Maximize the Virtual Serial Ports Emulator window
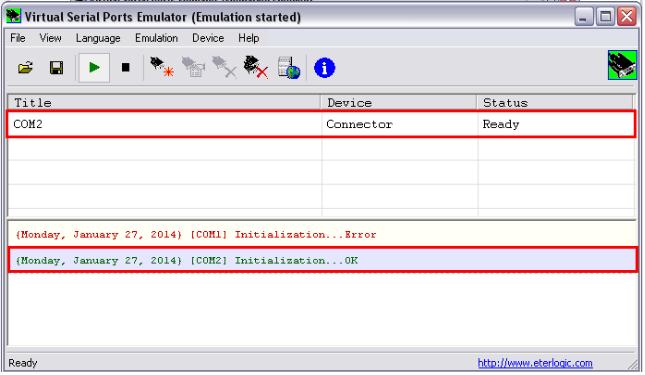This screenshot has height=375, width=645. point(605,16)
